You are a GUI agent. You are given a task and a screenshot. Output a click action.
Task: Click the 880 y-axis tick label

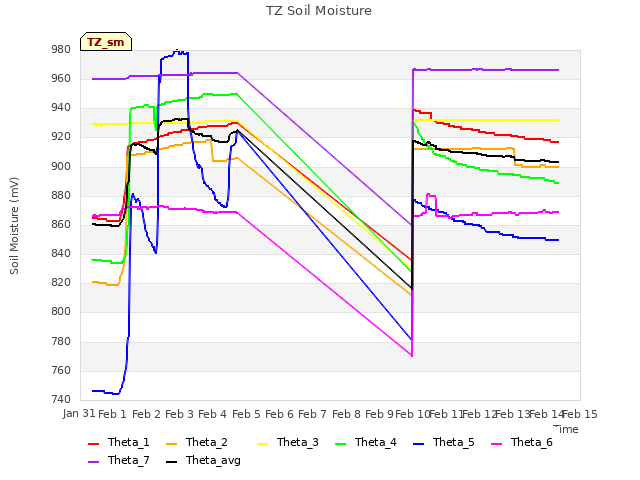[x=61, y=196]
